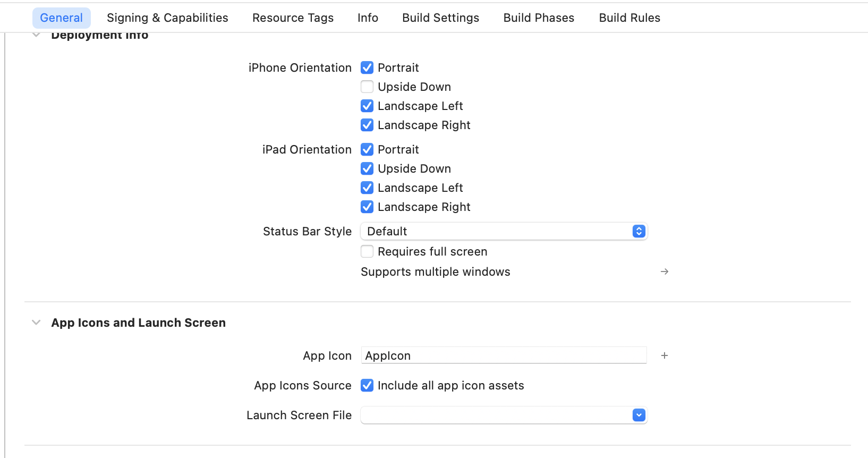Enable Upside Down for iPhone
868x458 pixels.
[x=367, y=87]
